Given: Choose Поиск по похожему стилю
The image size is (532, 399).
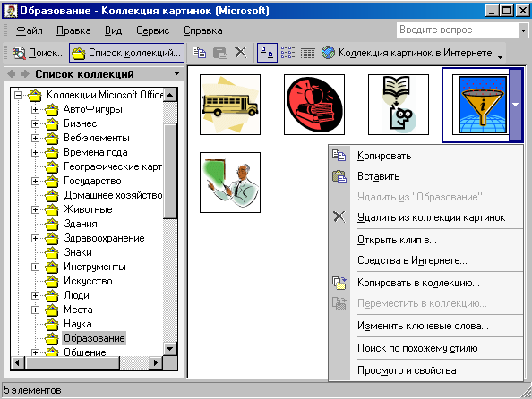Looking at the screenshot, I should 425,348.
